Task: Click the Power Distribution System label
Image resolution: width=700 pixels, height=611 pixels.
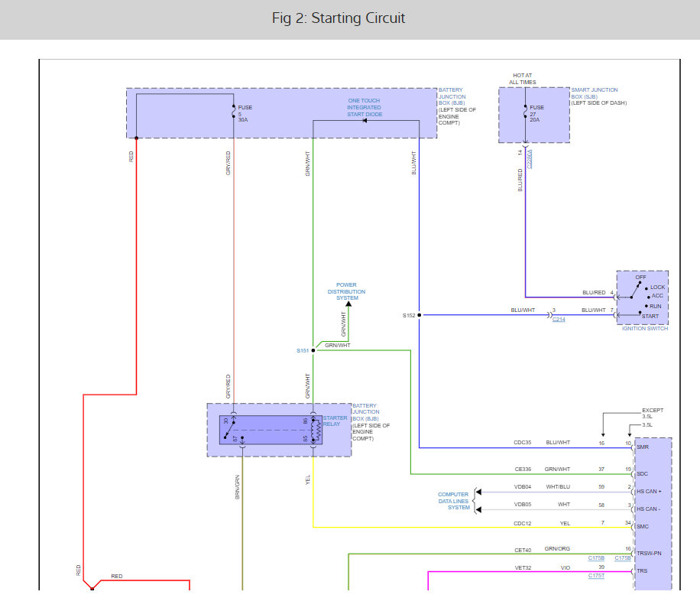Action: click(346, 291)
